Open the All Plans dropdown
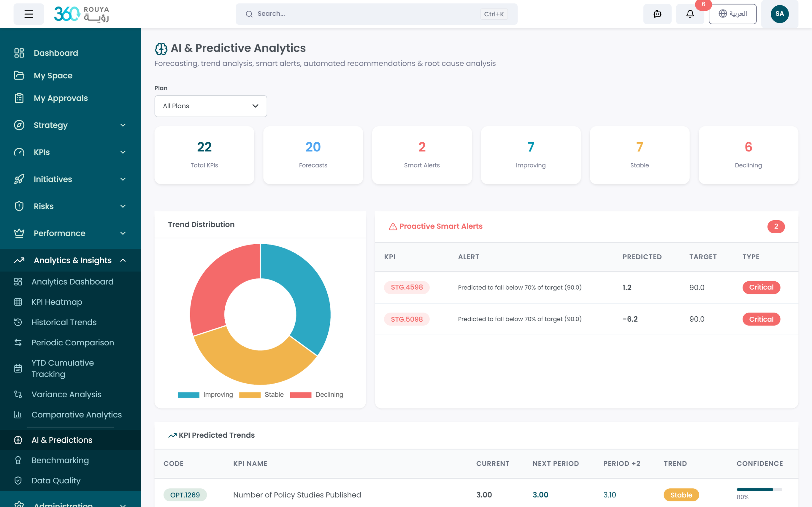 pyautogui.click(x=210, y=106)
